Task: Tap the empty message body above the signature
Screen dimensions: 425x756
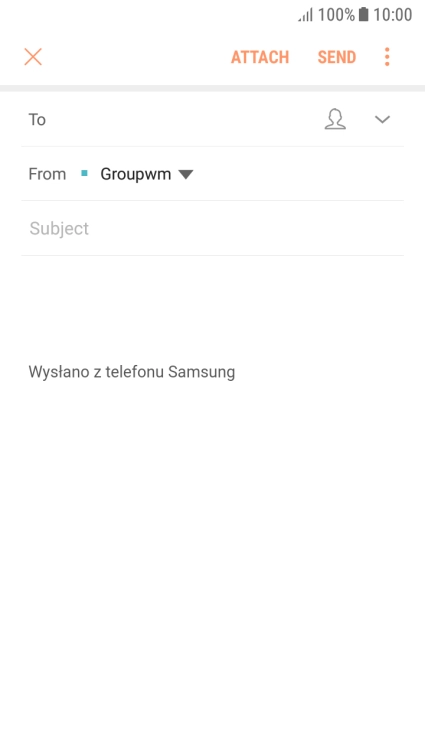Action: point(212,309)
